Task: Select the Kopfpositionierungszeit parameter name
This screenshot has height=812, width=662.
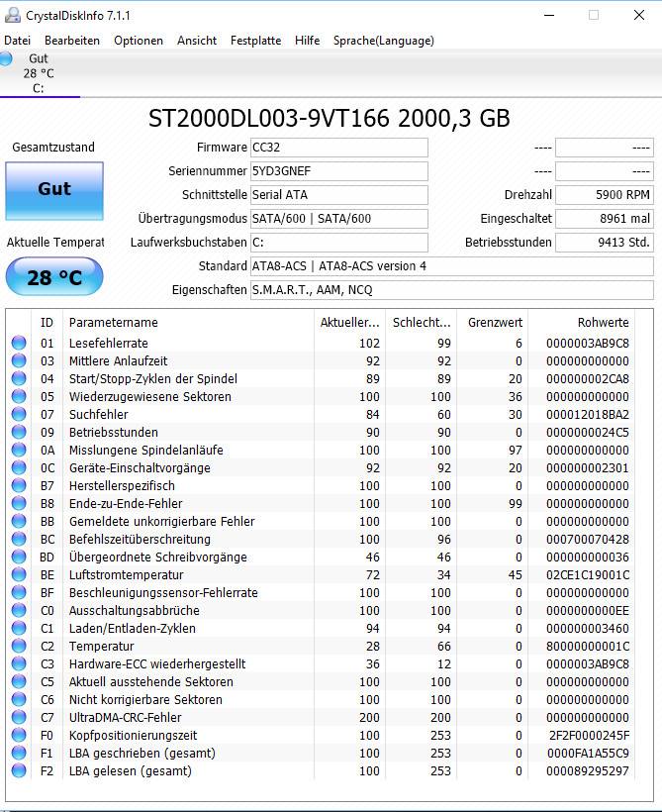Action: [x=133, y=735]
